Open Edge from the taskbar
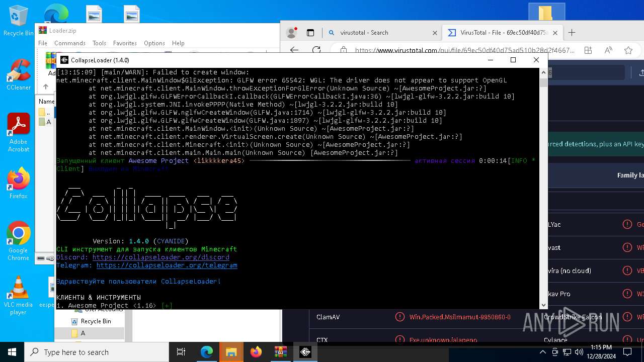Screen dimensions: 644x362 pyautogui.click(x=207, y=352)
